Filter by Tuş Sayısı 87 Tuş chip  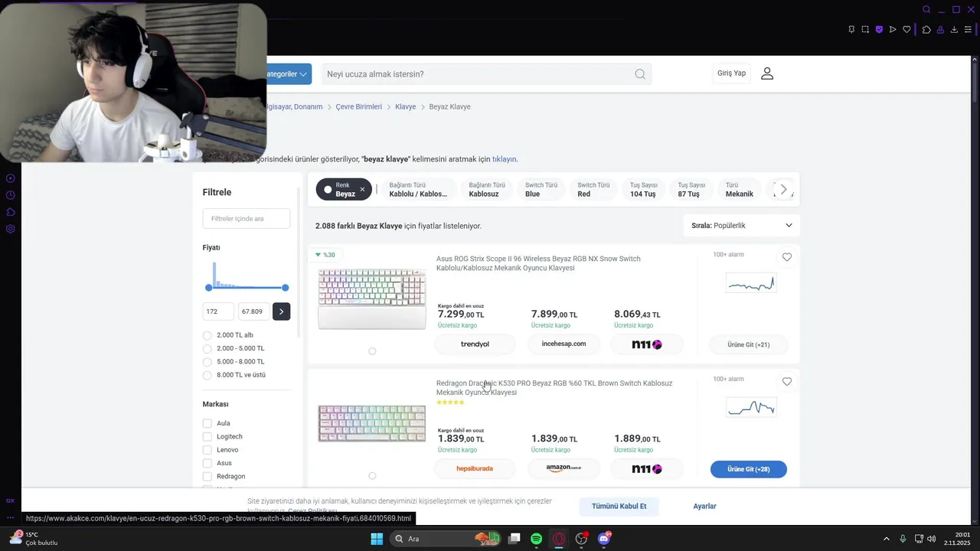(x=691, y=190)
